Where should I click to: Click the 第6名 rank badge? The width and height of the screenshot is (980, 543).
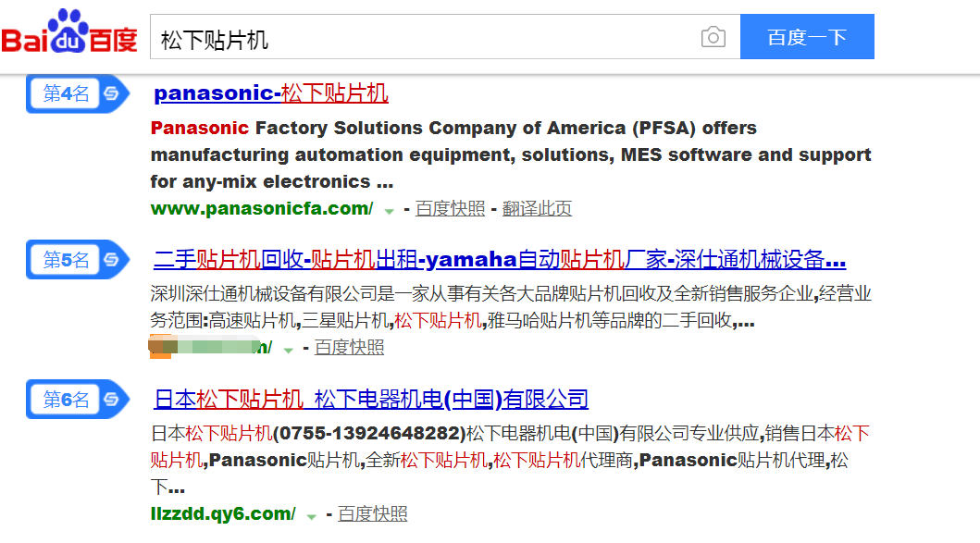click(x=78, y=399)
